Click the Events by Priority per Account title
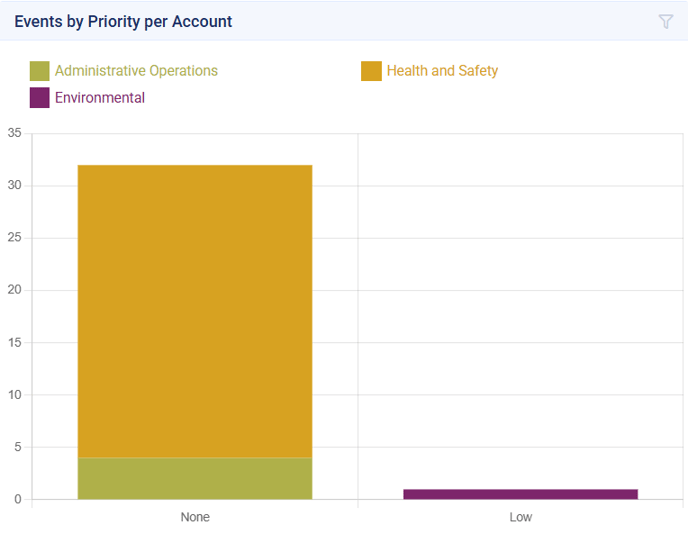The image size is (688, 534). (x=123, y=21)
